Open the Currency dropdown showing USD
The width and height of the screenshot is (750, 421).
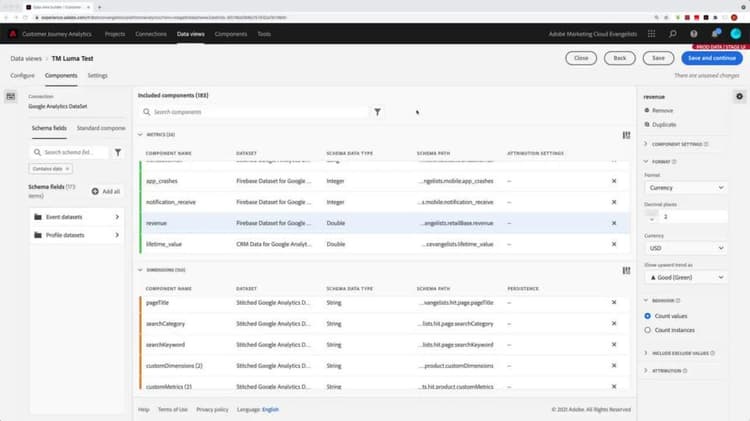click(x=686, y=248)
